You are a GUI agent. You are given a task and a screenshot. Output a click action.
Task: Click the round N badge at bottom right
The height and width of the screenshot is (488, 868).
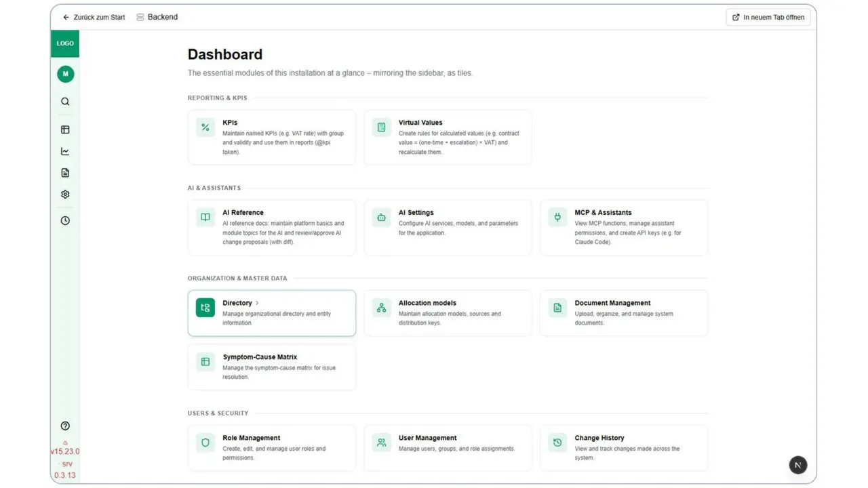tap(798, 465)
